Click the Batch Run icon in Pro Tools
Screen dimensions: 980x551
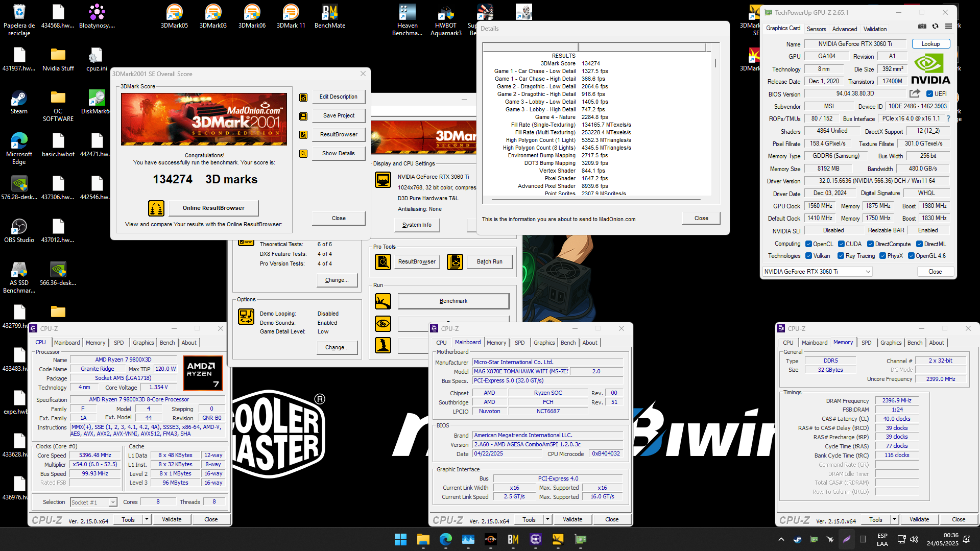(455, 261)
